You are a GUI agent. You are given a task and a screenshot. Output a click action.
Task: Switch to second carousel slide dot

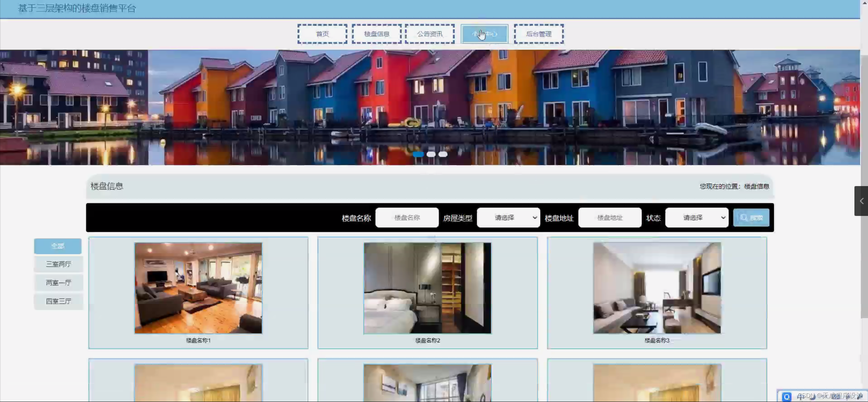pos(431,154)
